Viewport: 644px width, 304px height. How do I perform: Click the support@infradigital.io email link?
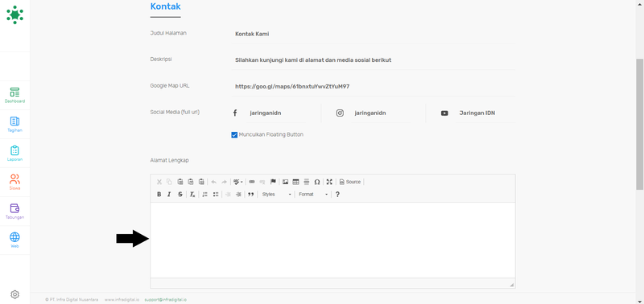(166, 300)
